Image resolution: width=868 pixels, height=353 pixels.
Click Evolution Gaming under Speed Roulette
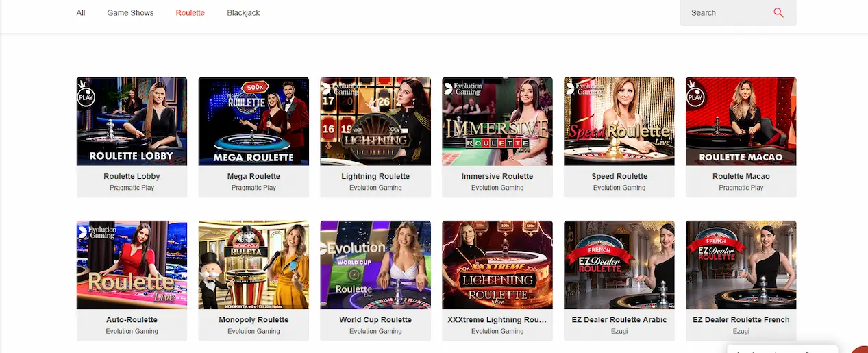619,188
